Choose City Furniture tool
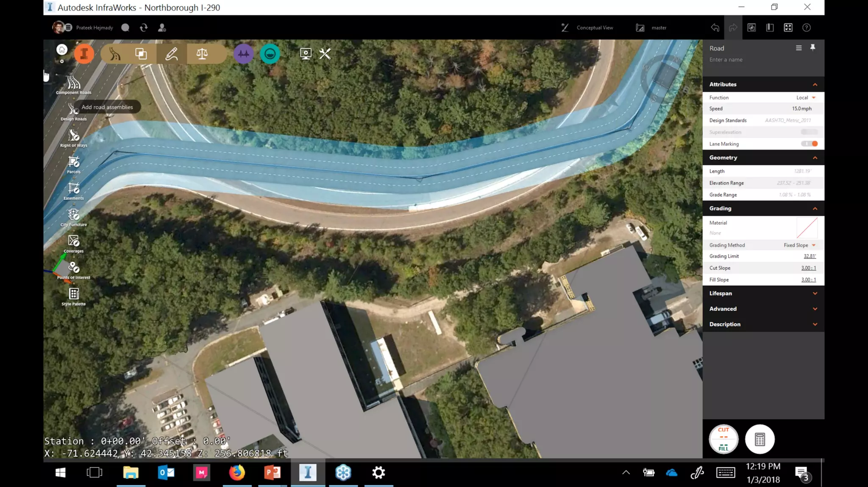Image resolution: width=868 pixels, height=487 pixels. click(74, 218)
